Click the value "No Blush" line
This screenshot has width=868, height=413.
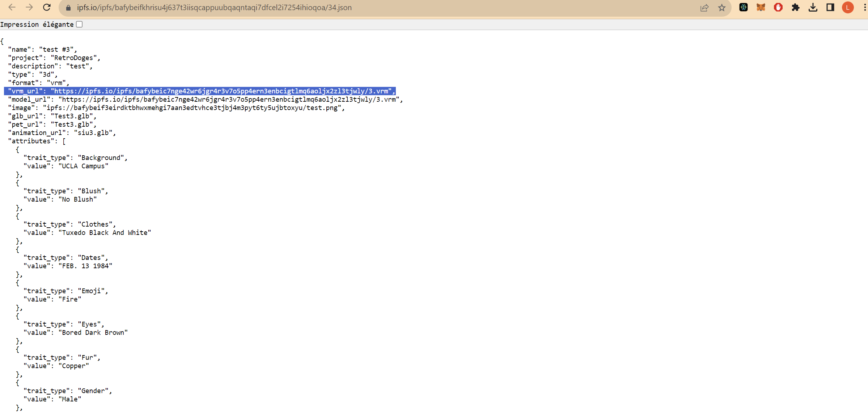60,199
